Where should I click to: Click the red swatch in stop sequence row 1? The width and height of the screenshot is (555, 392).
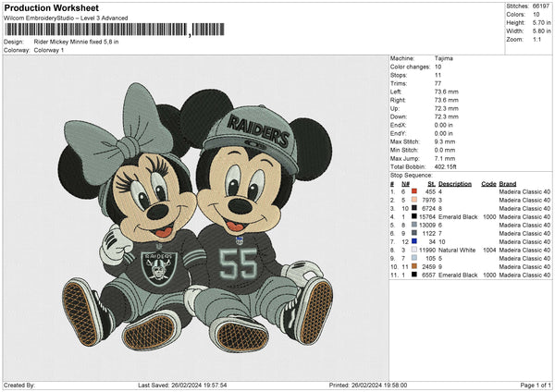(x=414, y=191)
